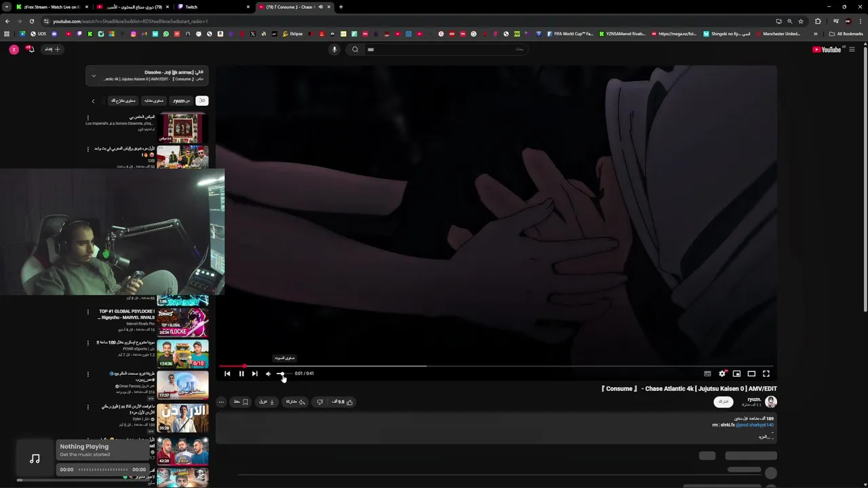Image resolution: width=868 pixels, height=488 pixels.
Task: Open options for Omar Farooq video
Action: pos(87,374)
